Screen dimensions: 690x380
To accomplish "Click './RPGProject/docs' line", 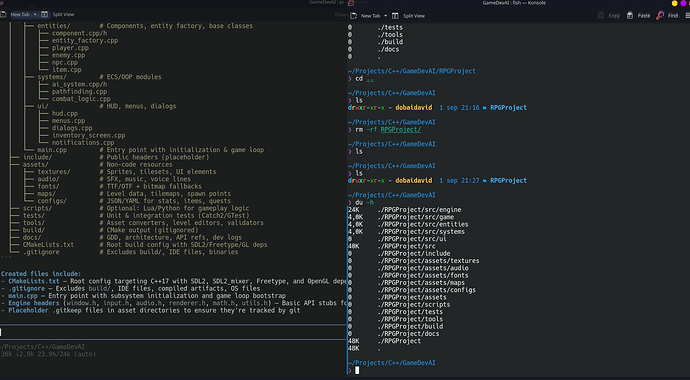I will tap(408, 334).
